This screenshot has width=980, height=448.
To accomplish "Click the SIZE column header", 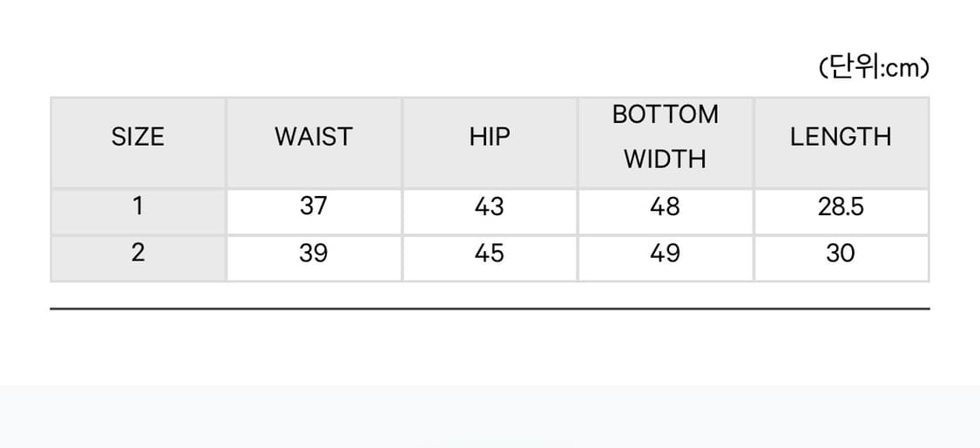I will point(138,138).
